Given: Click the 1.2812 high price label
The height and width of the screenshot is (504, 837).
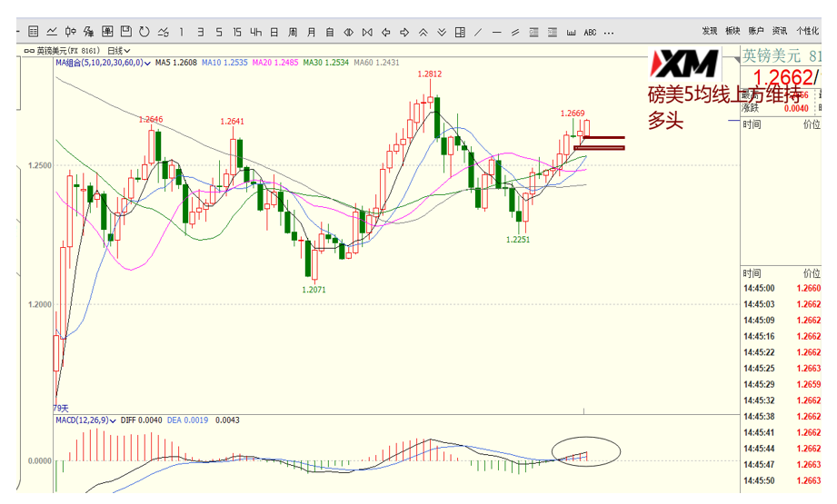Looking at the screenshot, I should coord(430,74).
